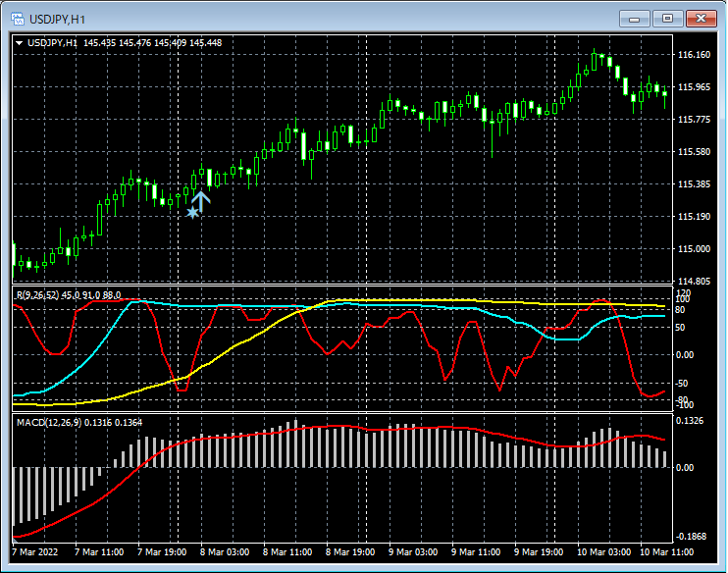Click the OHLC values 145.435 145.476 145.409 145.448
Image resolution: width=728 pixels, height=573 pixels.
[152, 43]
